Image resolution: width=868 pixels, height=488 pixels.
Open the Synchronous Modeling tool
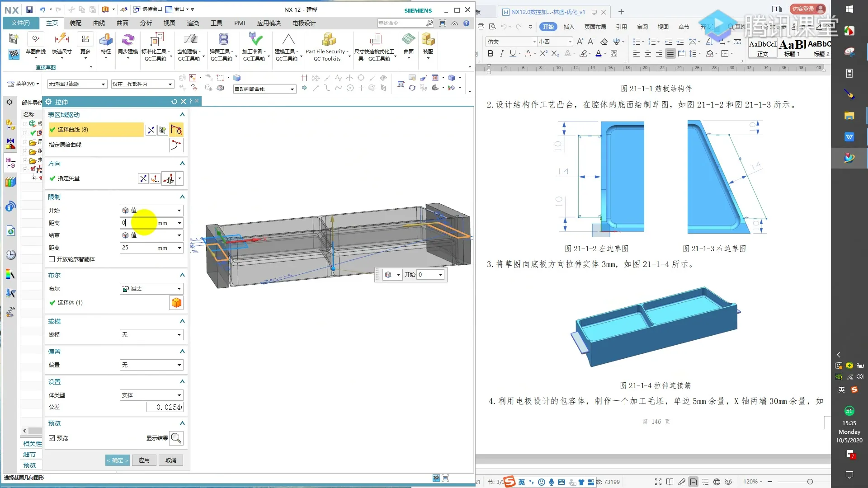[x=128, y=40]
